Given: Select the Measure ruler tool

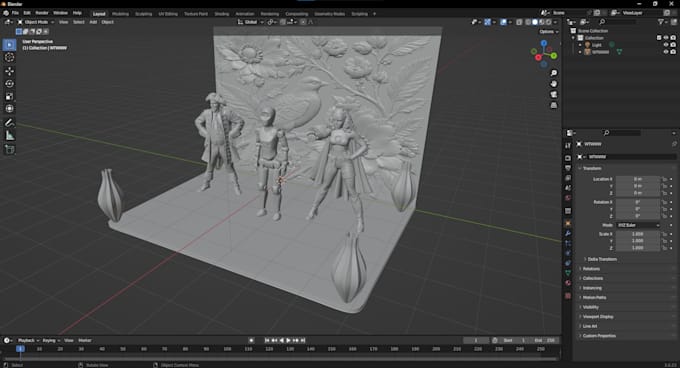Looking at the screenshot, I should [10, 136].
